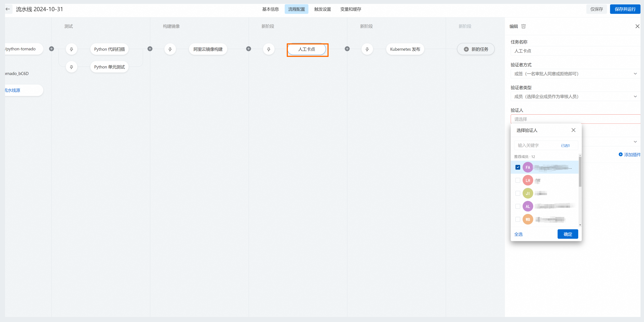The image size is (644, 322).
Task: Check the WB member checkbox
Action: pos(518,219)
